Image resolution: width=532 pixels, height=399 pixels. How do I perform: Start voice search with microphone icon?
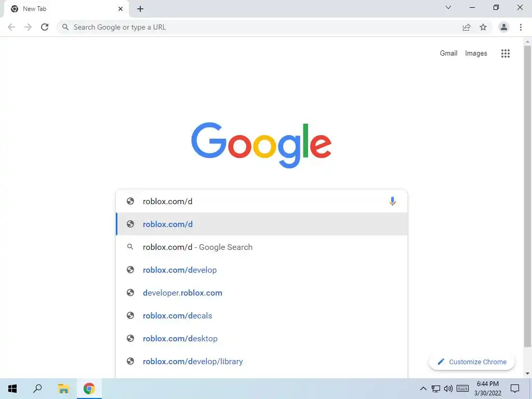coord(392,201)
